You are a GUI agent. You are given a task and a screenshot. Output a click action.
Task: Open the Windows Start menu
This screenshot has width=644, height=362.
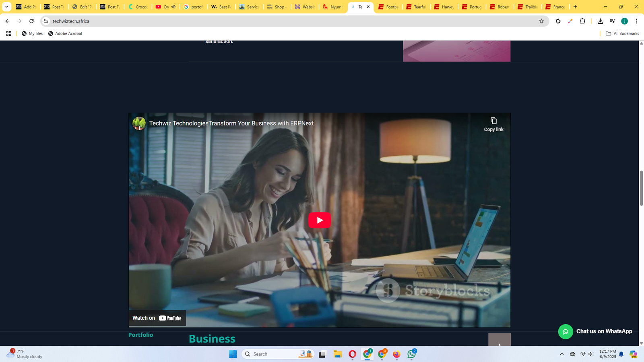pyautogui.click(x=233, y=354)
